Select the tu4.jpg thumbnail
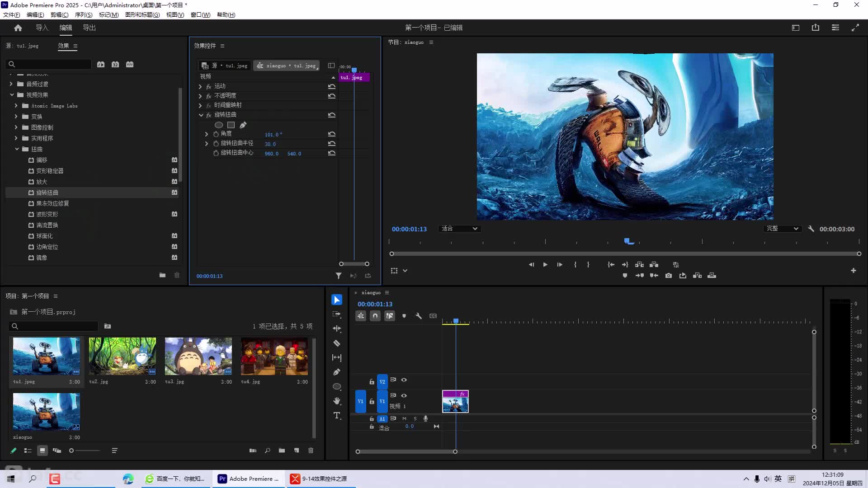Image resolution: width=868 pixels, height=488 pixels. (x=274, y=356)
